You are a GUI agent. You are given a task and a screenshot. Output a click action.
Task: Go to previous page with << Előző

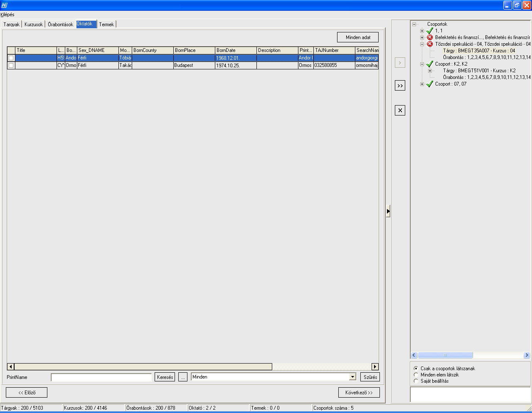[27, 392]
